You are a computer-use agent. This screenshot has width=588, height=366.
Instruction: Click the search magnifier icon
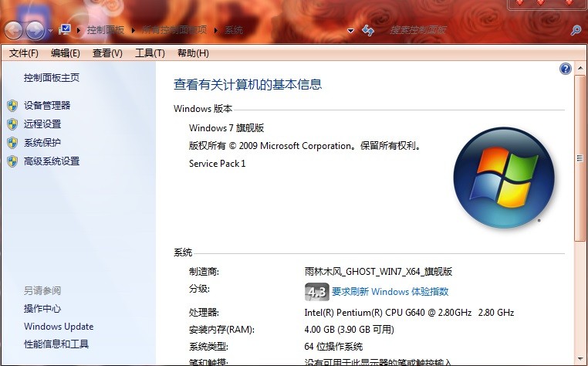coord(576,30)
